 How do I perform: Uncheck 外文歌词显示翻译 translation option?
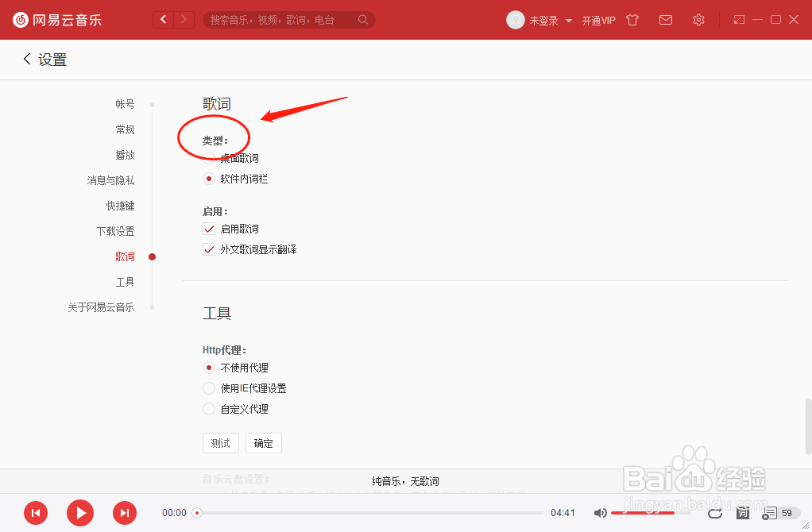pos(208,249)
